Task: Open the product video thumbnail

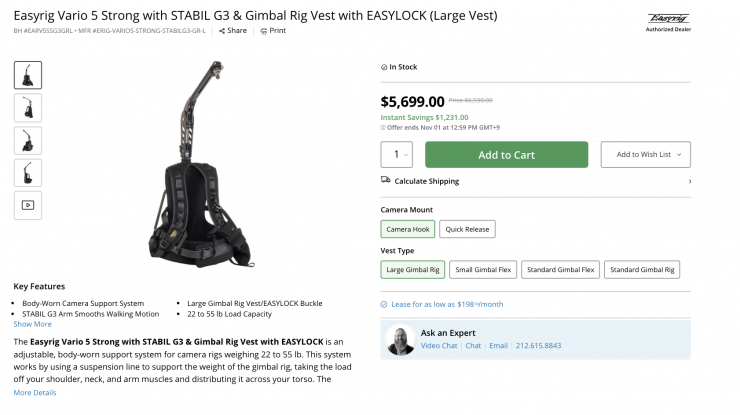Action: 28,205
